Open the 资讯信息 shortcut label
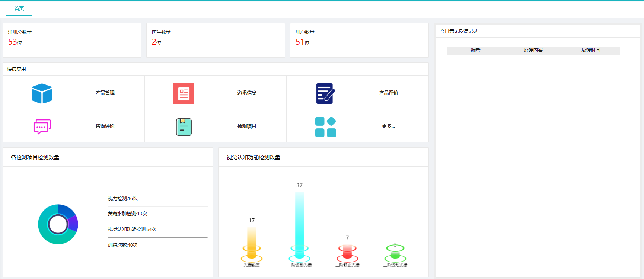 tap(247, 93)
